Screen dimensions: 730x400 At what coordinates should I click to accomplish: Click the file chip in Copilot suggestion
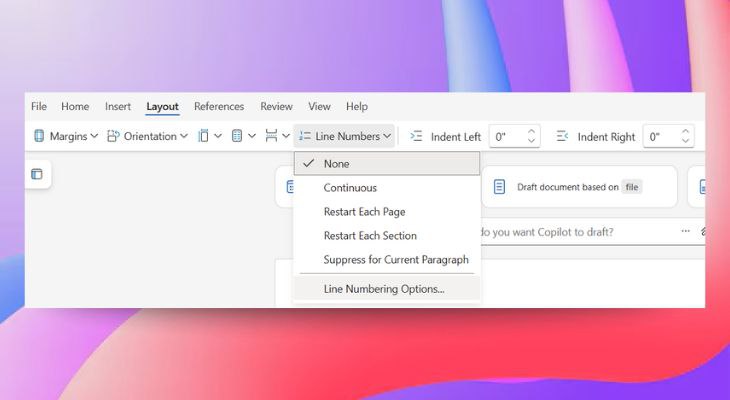point(632,187)
